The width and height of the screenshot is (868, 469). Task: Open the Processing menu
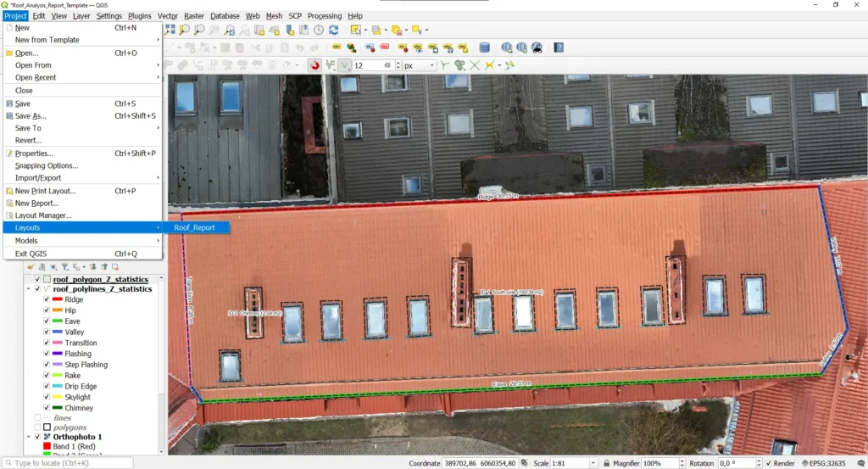tap(325, 16)
